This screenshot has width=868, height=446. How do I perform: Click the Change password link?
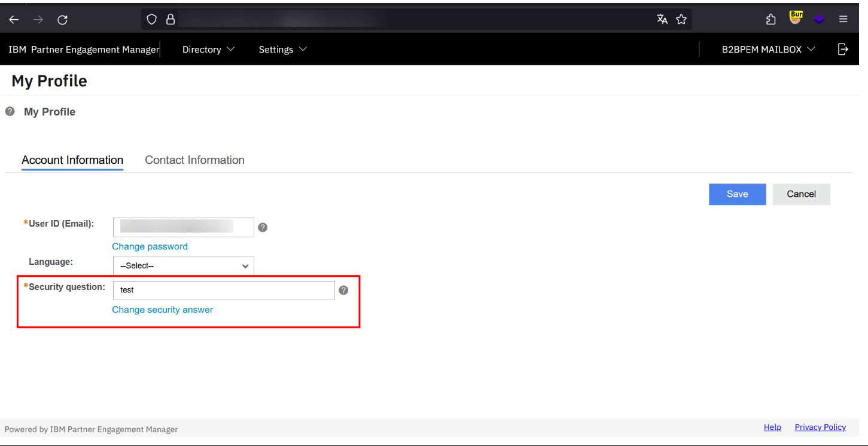tap(150, 246)
